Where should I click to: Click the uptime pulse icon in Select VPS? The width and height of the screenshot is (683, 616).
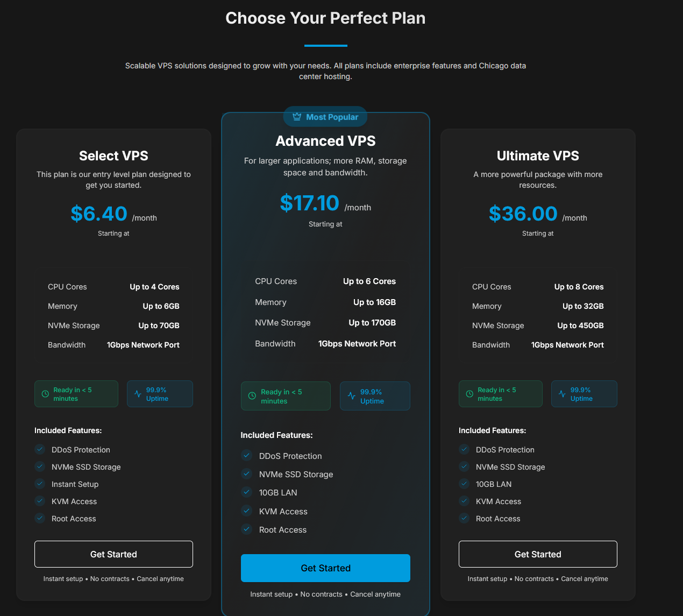pos(138,394)
